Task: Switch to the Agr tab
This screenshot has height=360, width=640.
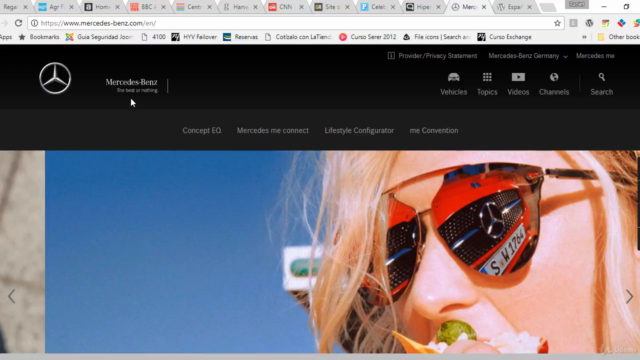Action: coord(56,7)
